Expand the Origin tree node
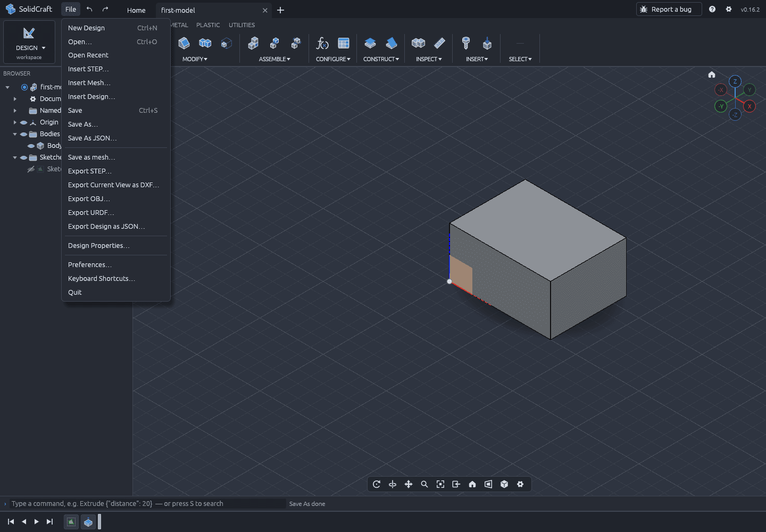Image resolution: width=766 pixels, height=532 pixels. coord(15,122)
